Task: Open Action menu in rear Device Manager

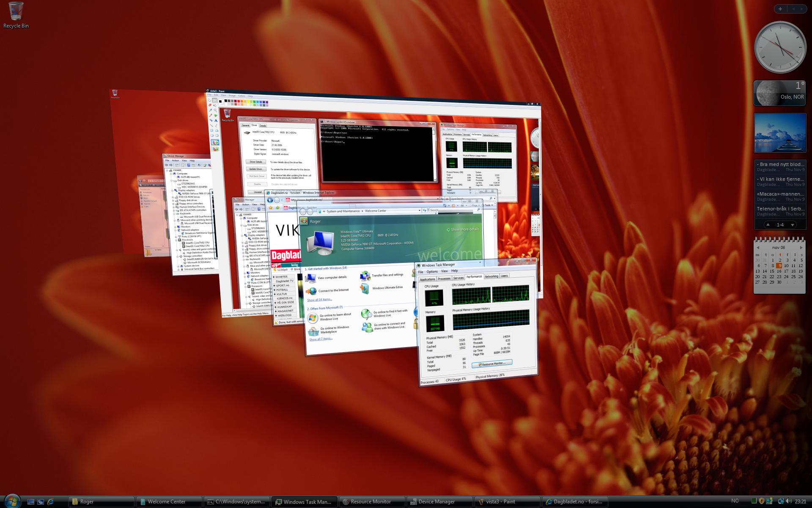Action: coord(175,160)
